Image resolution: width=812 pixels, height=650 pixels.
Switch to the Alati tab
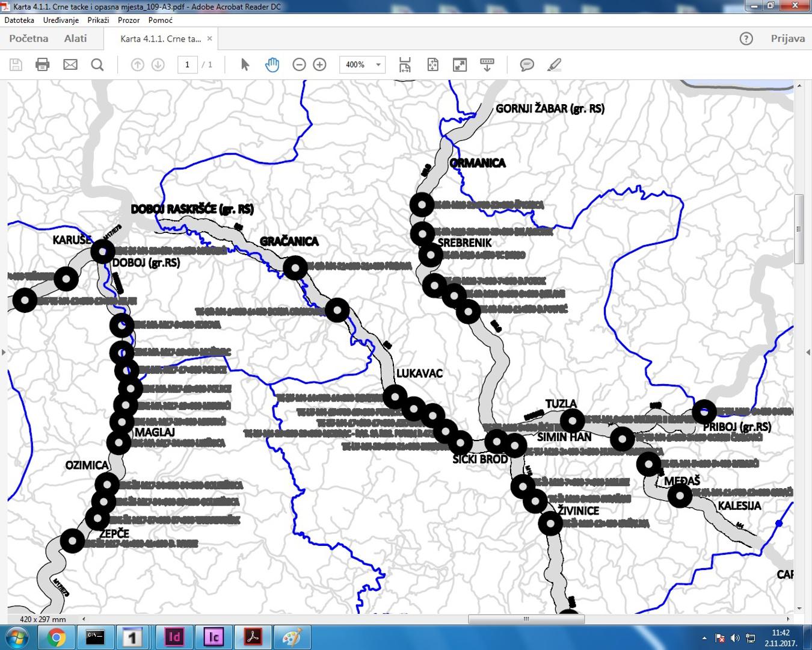(75, 39)
